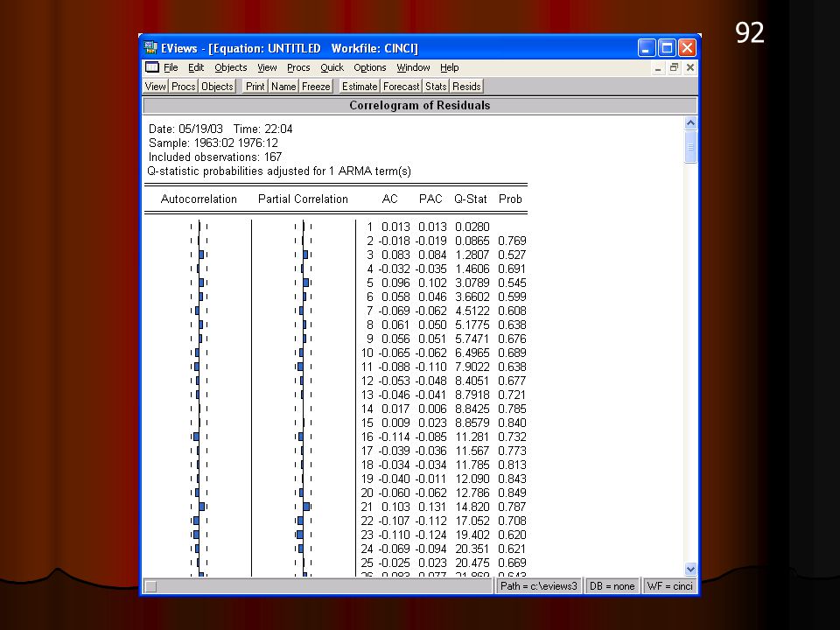
Task: Open the Quick menu
Action: [x=332, y=67]
